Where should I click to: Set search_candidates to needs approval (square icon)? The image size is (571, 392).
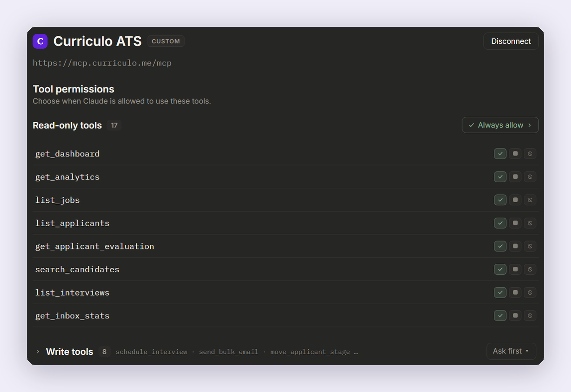coord(515,269)
